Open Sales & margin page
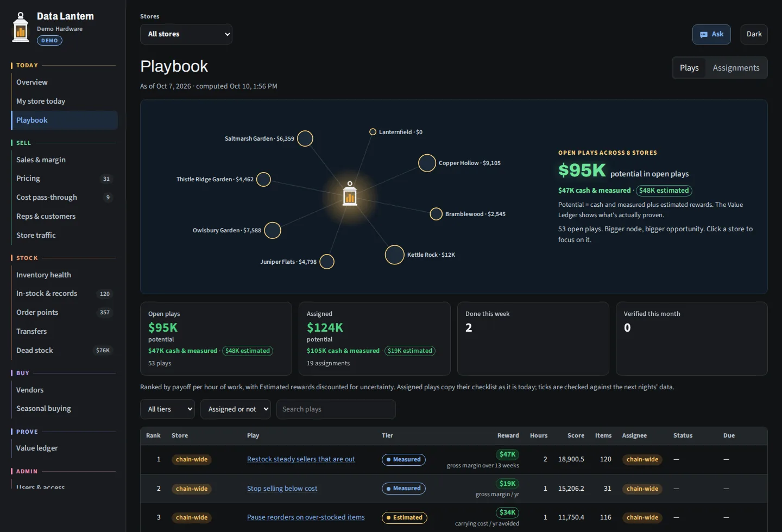The image size is (782, 532). [x=65, y=160]
